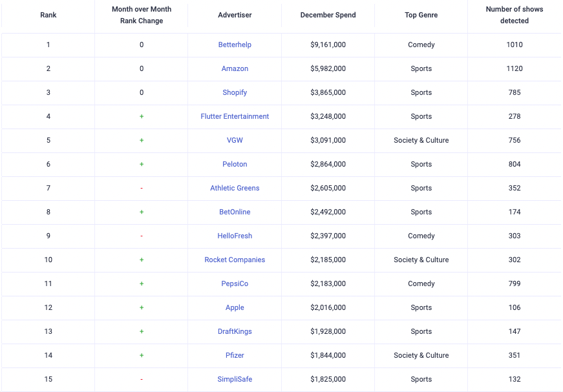Click the Pfizer advertiser link
The width and height of the screenshot is (563, 392).
tap(235, 355)
